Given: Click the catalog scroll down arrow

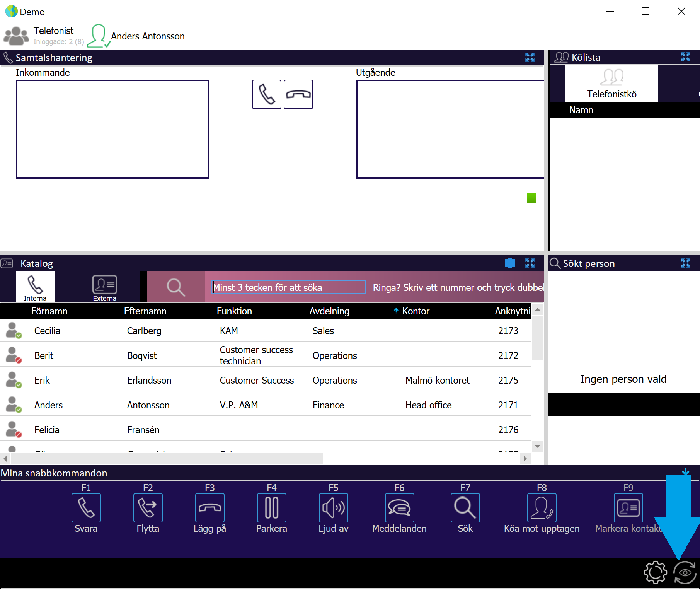Looking at the screenshot, I should coord(537,446).
